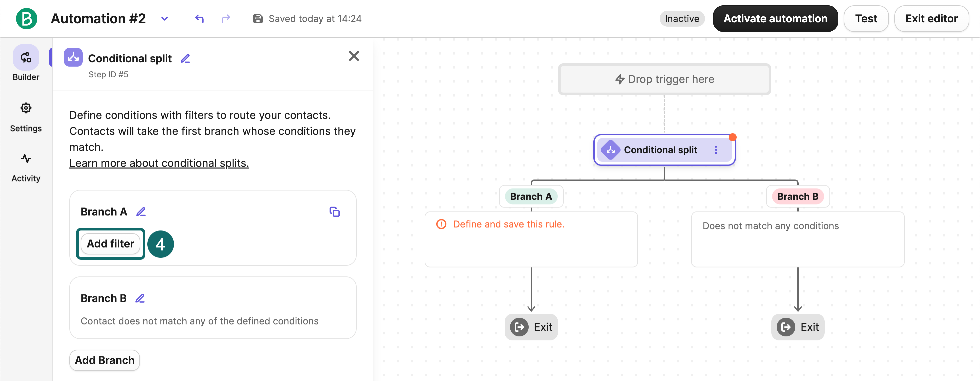
Task: Click the undo arrow icon
Action: [199, 19]
